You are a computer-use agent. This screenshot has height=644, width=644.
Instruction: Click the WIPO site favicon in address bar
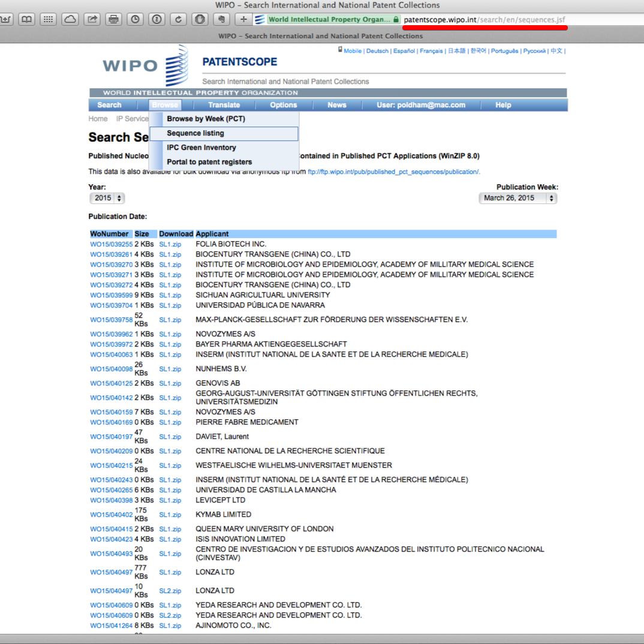click(x=260, y=19)
